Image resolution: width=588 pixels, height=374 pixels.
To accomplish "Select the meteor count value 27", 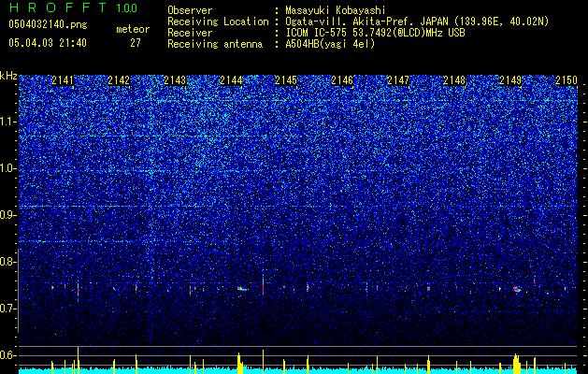I will [x=136, y=43].
